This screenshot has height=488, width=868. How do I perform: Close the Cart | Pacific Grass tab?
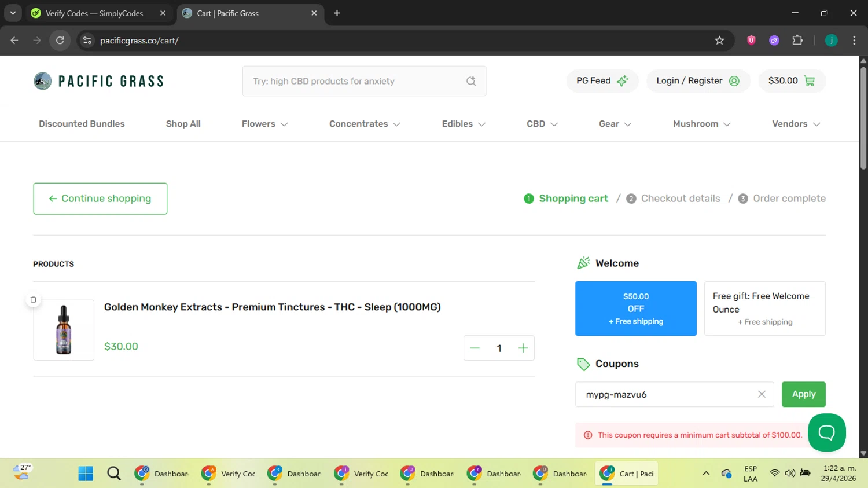pos(314,13)
